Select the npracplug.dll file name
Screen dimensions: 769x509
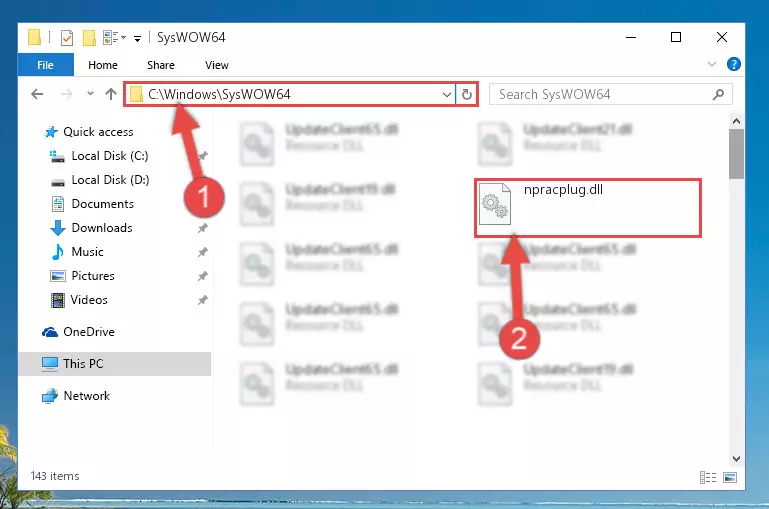(563, 190)
